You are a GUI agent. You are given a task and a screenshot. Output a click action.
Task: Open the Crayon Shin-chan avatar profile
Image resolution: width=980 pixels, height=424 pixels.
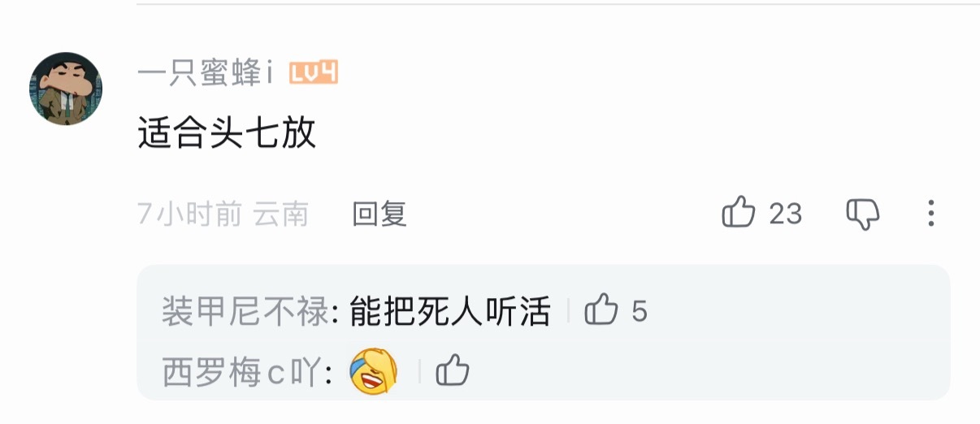point(66,89)
